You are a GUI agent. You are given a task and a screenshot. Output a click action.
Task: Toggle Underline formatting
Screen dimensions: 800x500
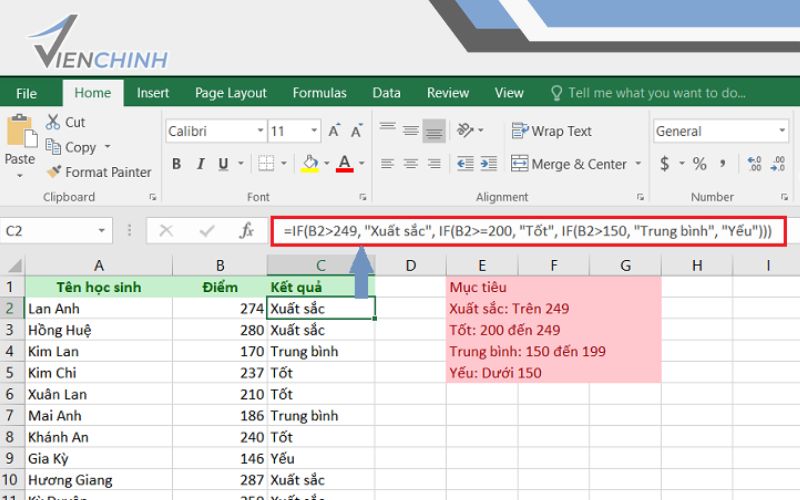point(223,164)
